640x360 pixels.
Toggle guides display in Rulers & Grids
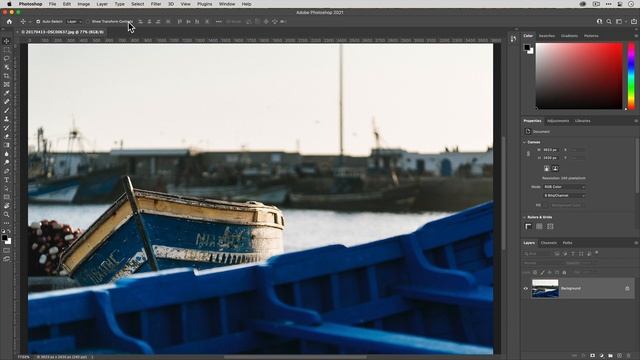[x=550, y=226]
